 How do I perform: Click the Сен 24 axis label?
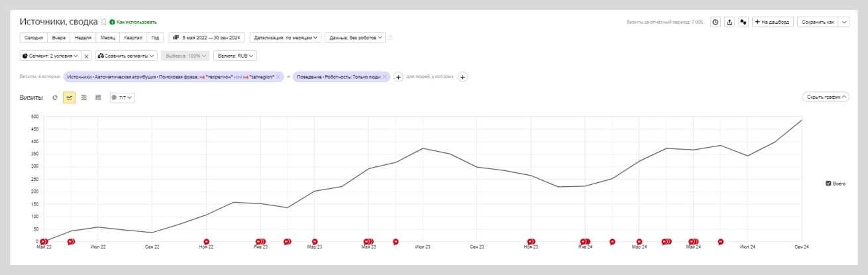point(802,247)
